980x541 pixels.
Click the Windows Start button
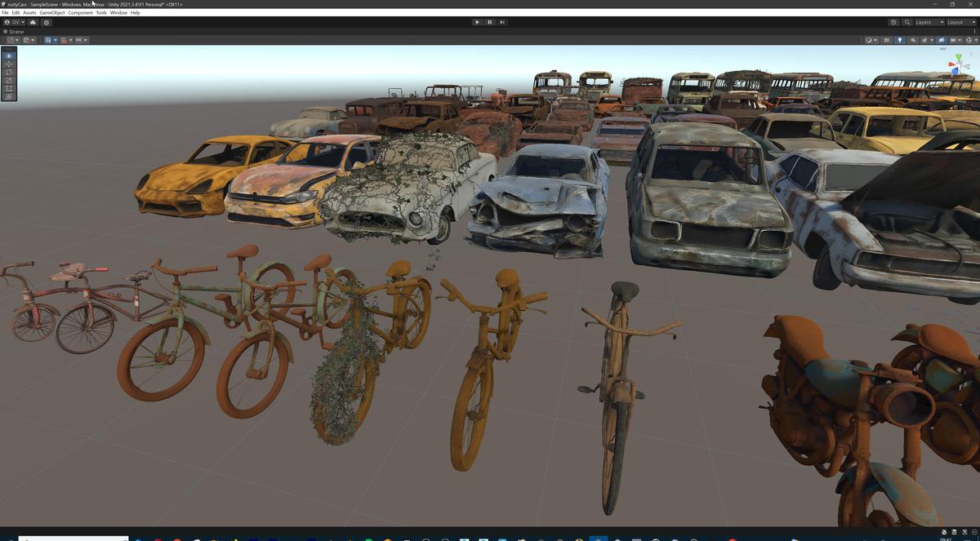click(10, 537)
